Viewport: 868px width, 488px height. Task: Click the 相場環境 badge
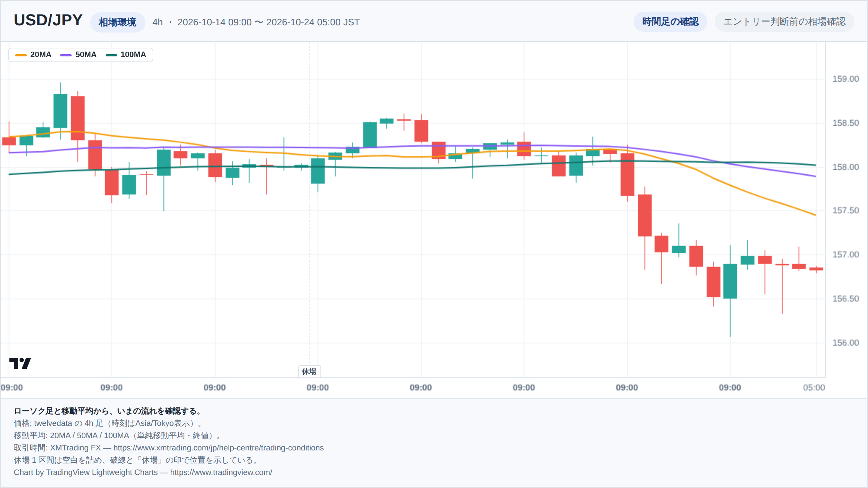[x=118, y=22]
